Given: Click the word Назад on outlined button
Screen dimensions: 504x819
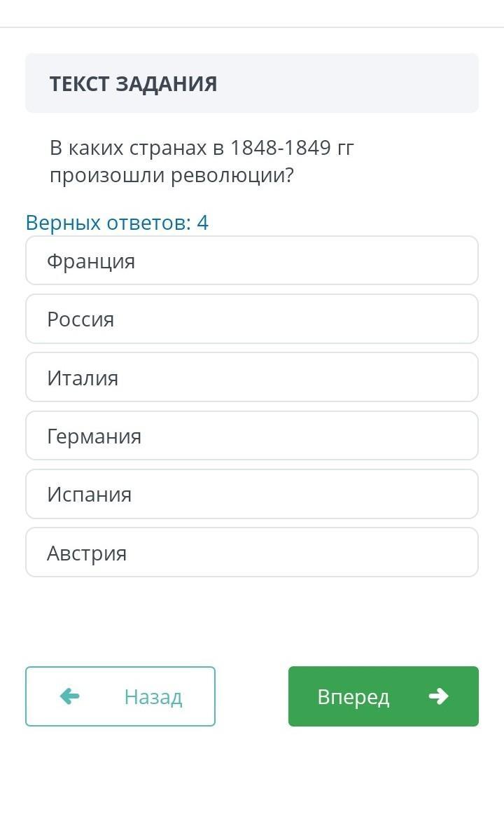Looking at the screenshot, I should pyautogui.click(x=153, y=697).
